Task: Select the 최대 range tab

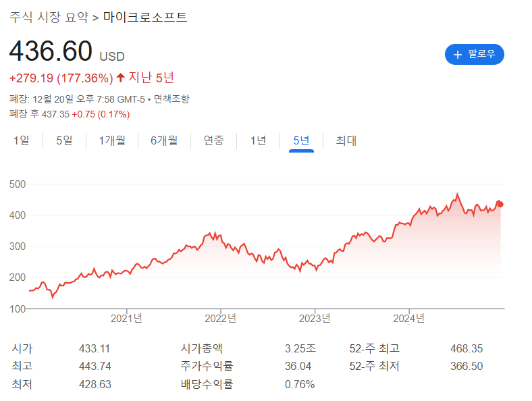Action: 346,140
